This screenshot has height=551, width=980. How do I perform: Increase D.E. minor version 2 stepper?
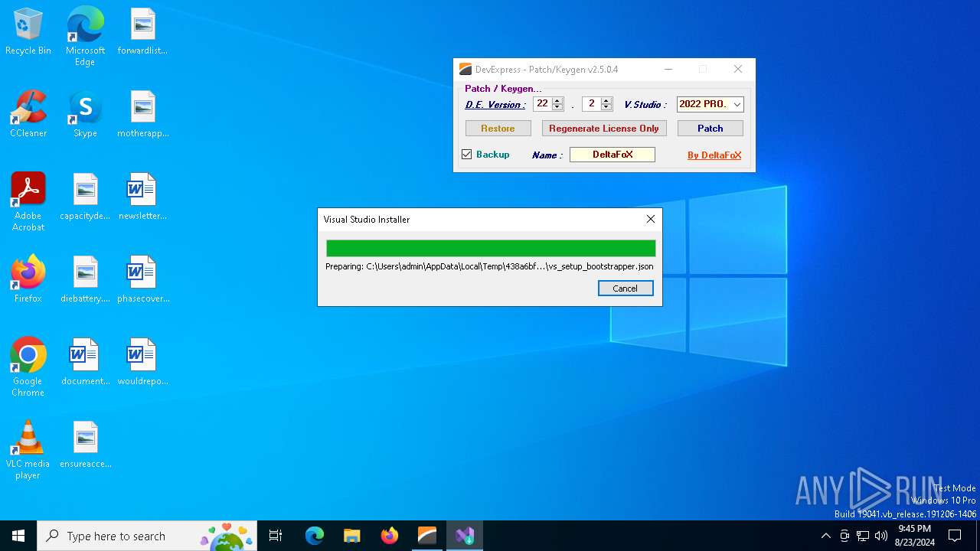pyautogui.click(x=606, y=100)
